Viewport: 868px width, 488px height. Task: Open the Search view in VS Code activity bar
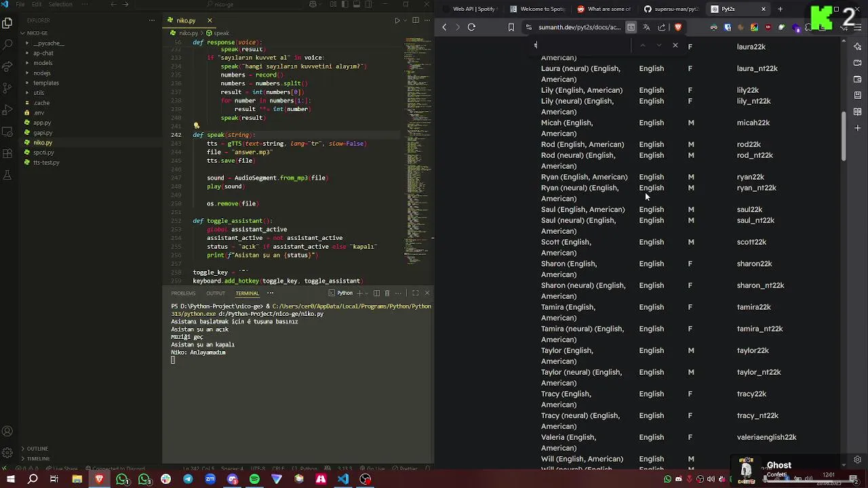[x=7, y=44]
